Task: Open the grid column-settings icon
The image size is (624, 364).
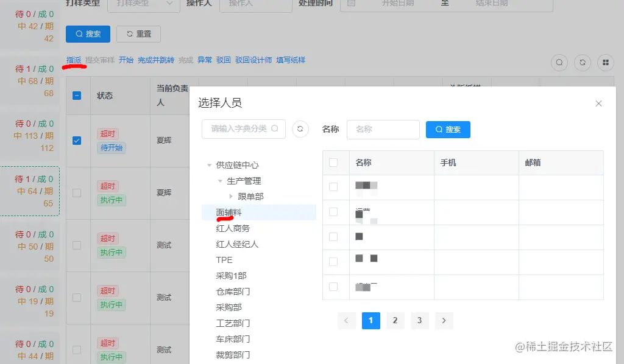Action: (x=606, y=62)
